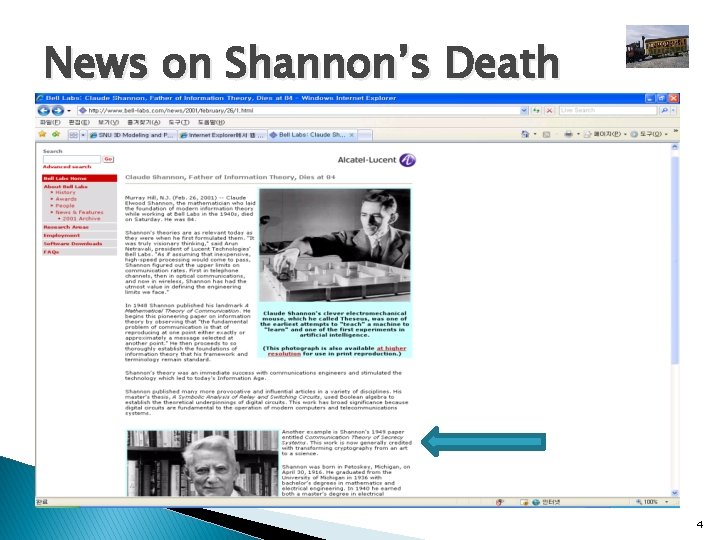The image size is (720, 540).
Task: Close the Bell Labs tab with X
Action: 352,135
